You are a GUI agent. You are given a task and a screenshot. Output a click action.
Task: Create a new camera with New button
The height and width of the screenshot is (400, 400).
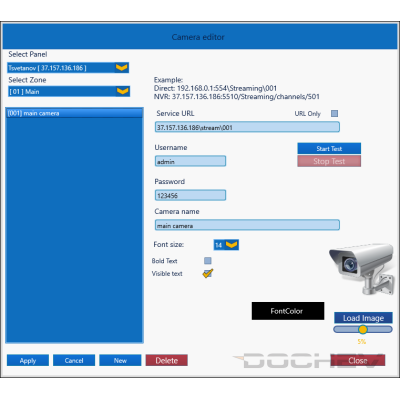tap(120, 360)
